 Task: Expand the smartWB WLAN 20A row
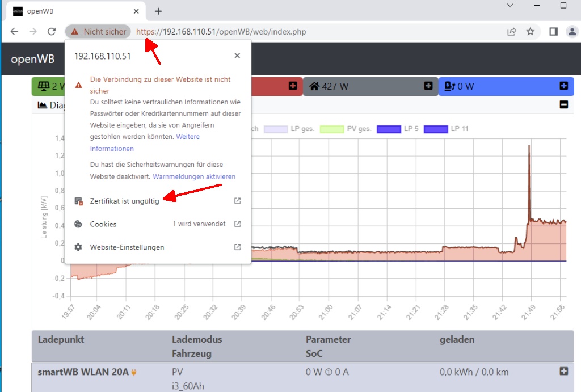(563, 371)
